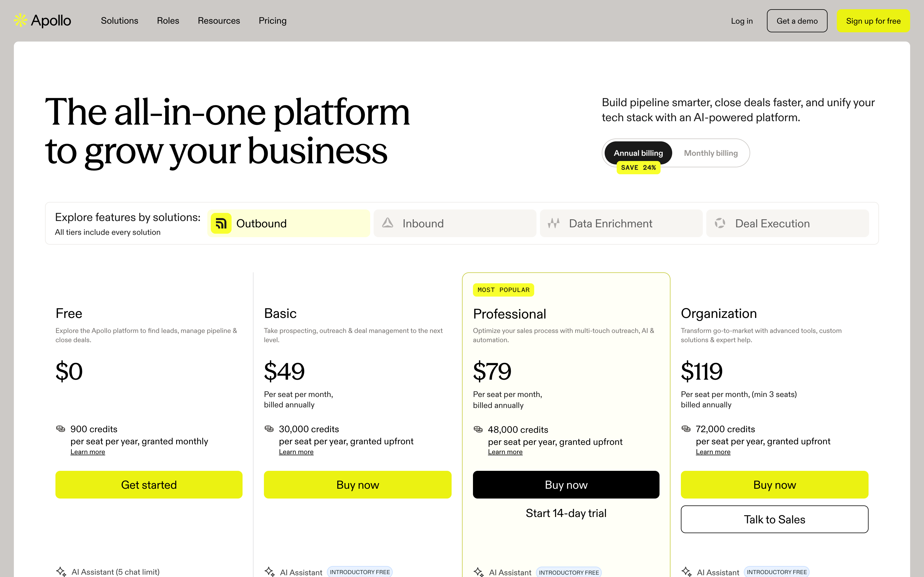Open Learn more under Basic credits

[x=296, y=452]
